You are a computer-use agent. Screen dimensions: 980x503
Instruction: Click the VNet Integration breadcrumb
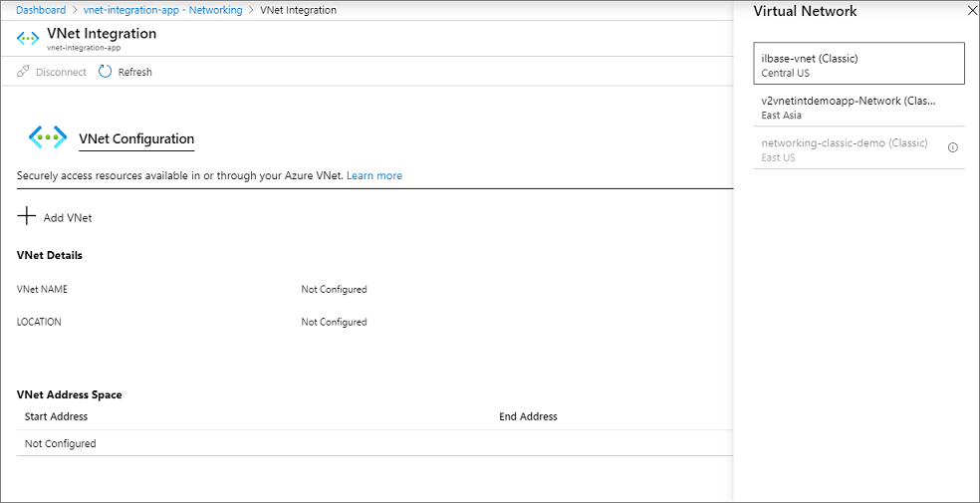[x=298, y=10]
